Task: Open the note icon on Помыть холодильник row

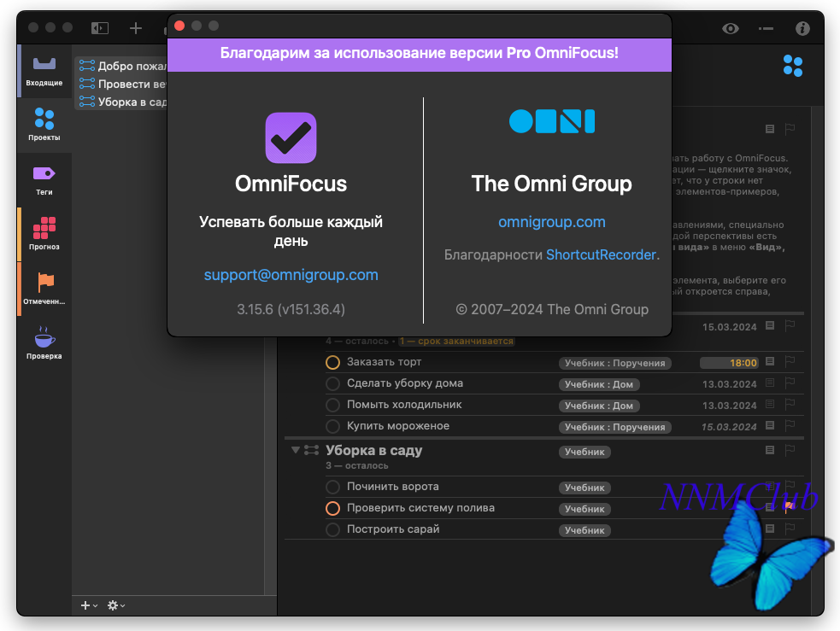Action: (770, 404)
